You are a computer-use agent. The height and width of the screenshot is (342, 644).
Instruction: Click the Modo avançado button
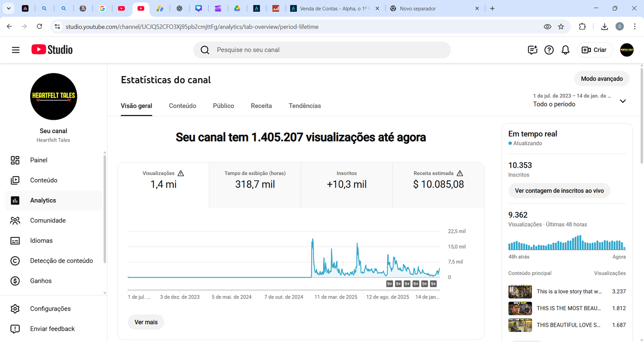point(602,79)
